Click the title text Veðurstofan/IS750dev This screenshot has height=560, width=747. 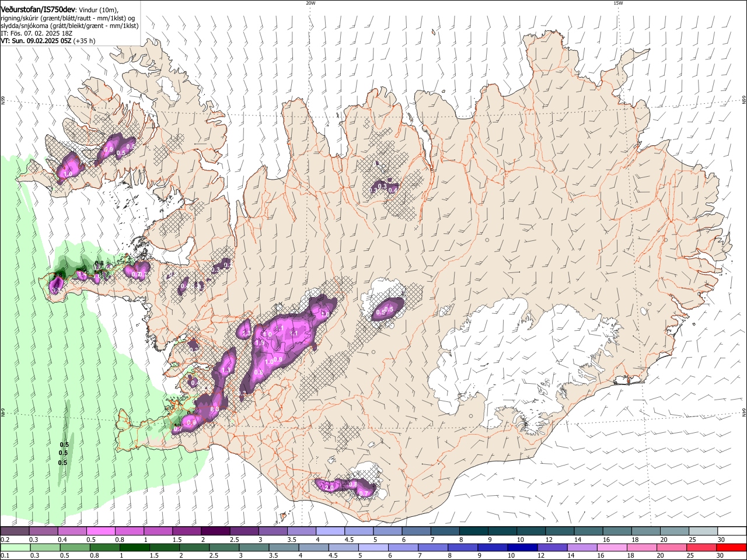(38, 10)
